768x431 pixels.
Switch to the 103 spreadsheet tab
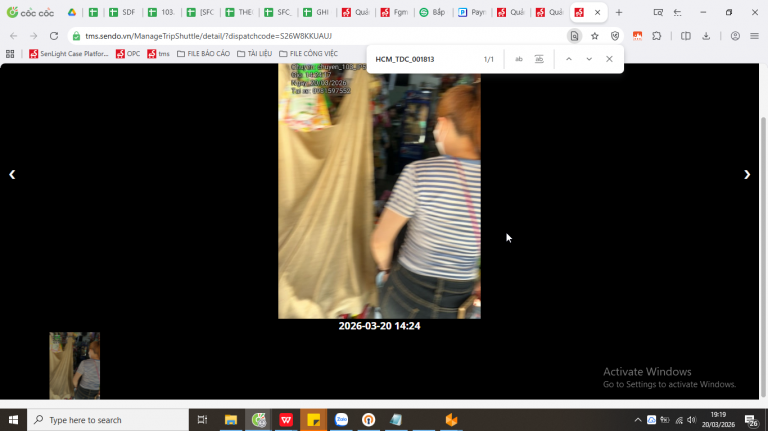162,13
